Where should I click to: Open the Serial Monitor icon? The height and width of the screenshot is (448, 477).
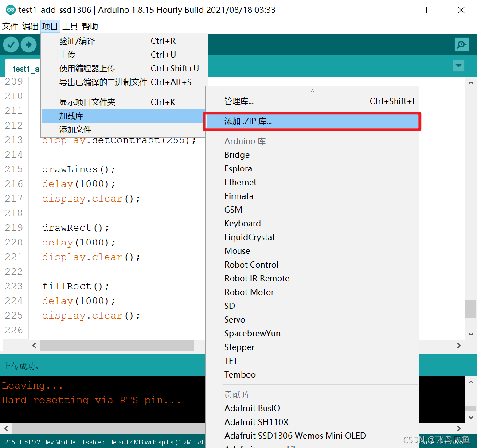pos(461,45)
